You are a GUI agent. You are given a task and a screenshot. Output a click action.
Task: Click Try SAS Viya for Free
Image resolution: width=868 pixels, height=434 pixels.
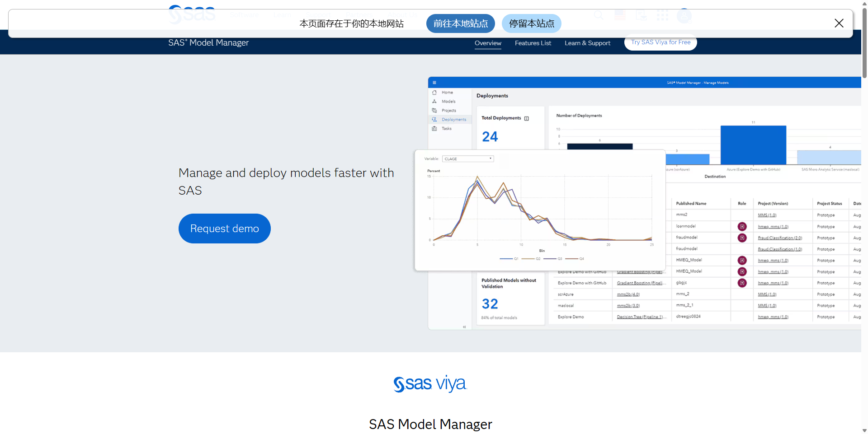click(660, 42)
